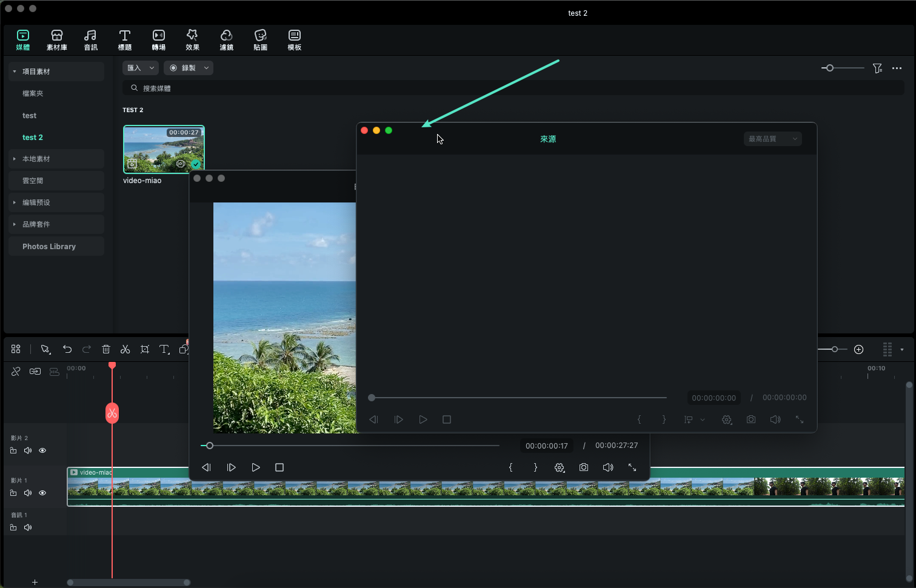Click the Delete trash icon in timeline toolbar
916x588 pixels.
(x=106, y=349)
